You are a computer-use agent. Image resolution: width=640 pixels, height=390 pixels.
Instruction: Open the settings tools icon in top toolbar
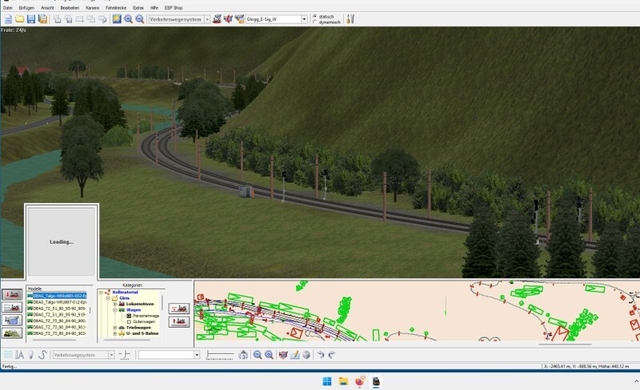pyautogui.click(x=350, y=19)
